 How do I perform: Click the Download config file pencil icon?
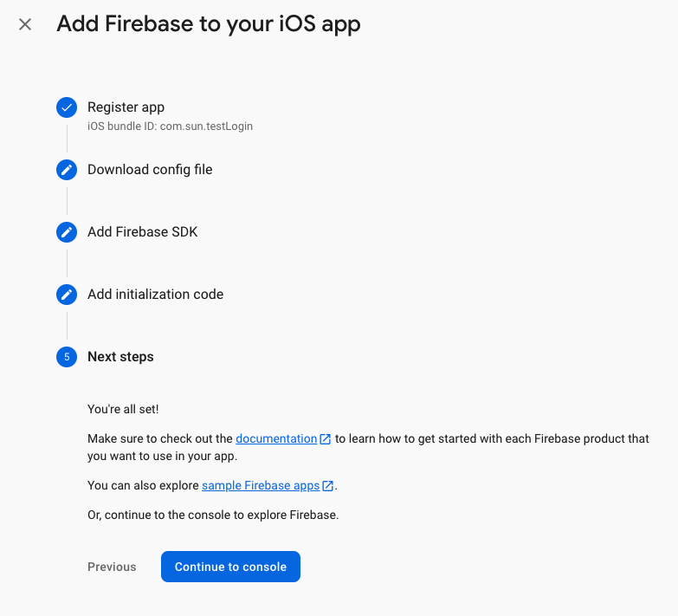67,170
